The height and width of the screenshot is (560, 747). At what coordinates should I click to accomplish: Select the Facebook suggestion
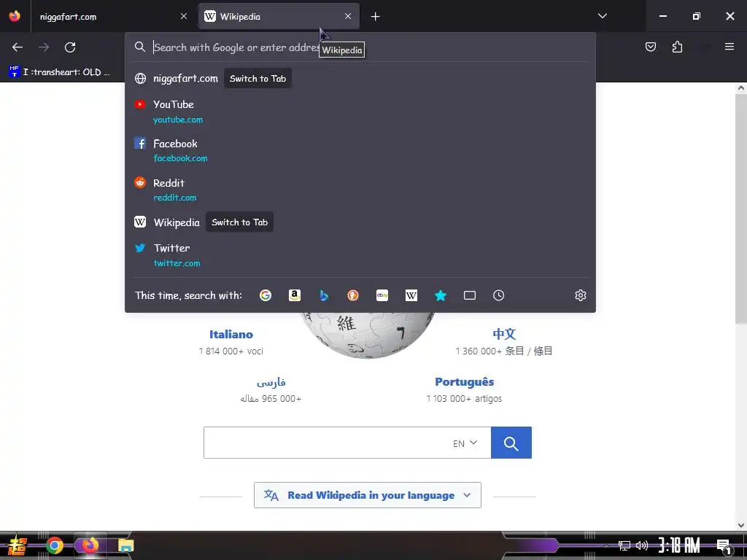click(x=360, y=150)
